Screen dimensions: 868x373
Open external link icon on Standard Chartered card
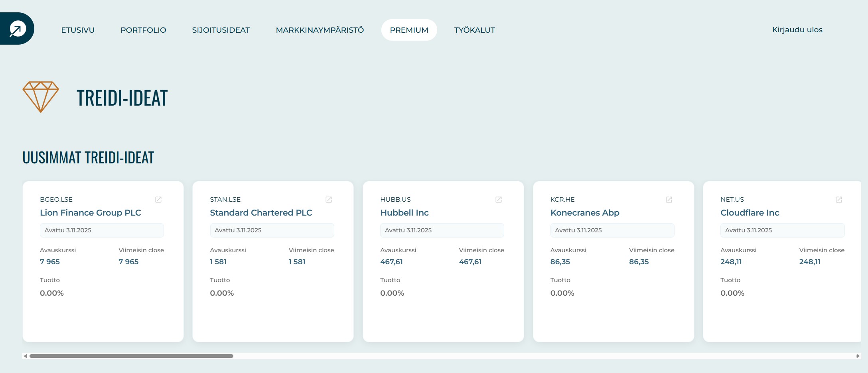click(329, 200)
